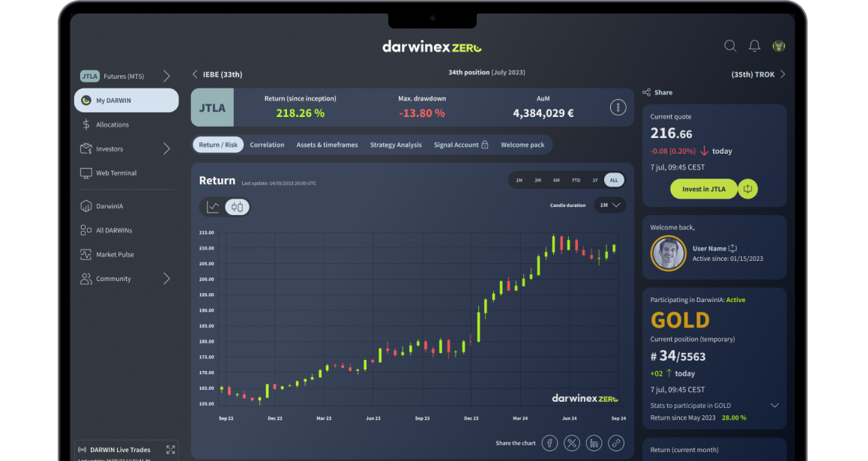Click the darwinex ZERO logo in header
This screenshot has width=868, height=461.
[432, 46]
